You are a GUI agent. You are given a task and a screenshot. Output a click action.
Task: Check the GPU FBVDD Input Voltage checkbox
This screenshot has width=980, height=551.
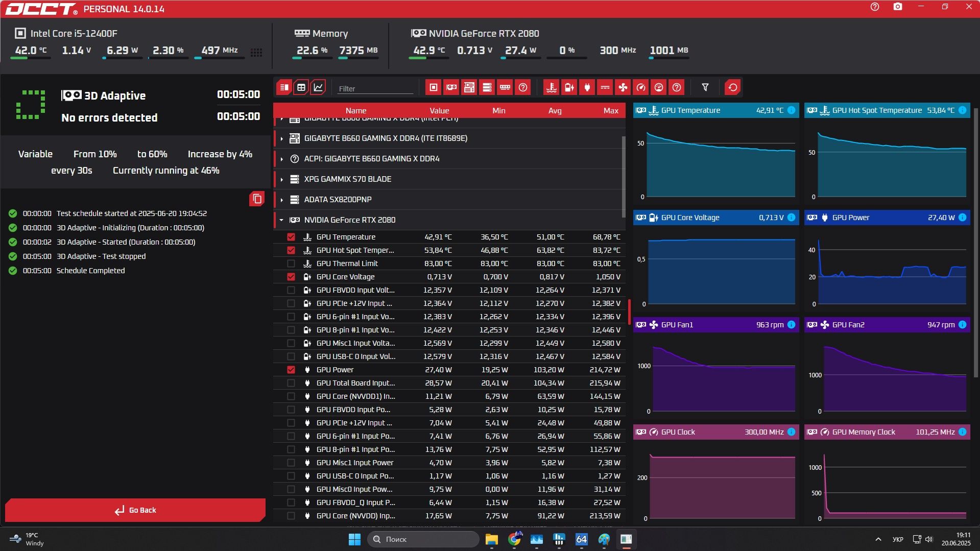[291, 290]
